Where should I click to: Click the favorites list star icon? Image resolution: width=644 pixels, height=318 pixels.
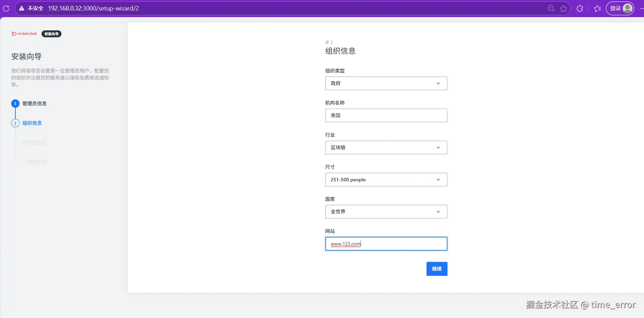pos(597,8)
